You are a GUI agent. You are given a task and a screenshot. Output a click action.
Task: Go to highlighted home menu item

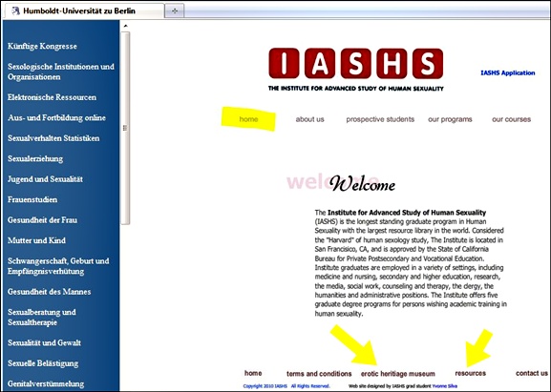pyautogui.click(x=248, y=119)
